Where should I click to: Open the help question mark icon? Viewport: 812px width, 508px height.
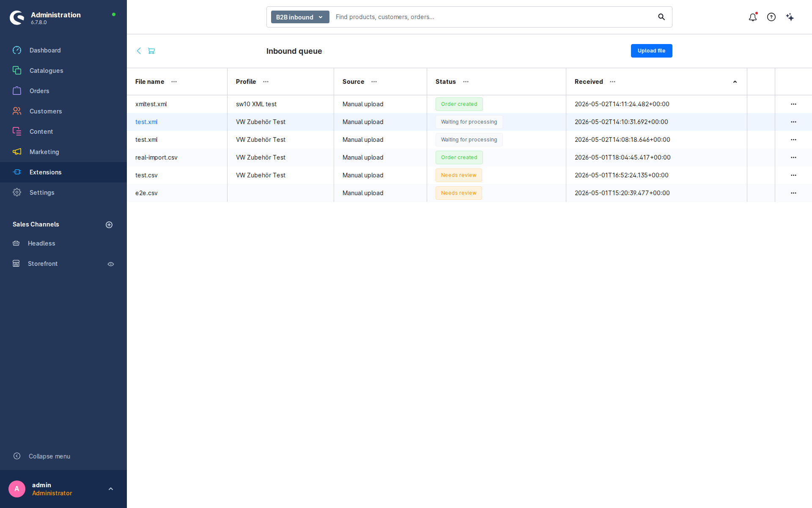(x=771, y=17)
